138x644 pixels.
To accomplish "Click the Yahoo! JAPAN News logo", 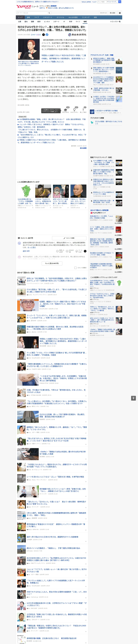I will point(27,7).
